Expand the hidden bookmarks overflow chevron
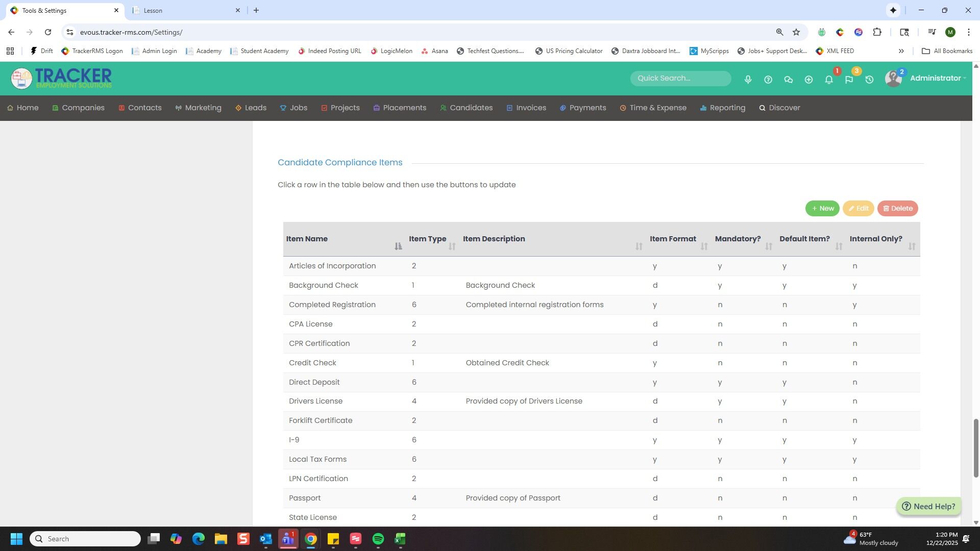980x551 pixels. pyautogui.click(x=901, y=51)
